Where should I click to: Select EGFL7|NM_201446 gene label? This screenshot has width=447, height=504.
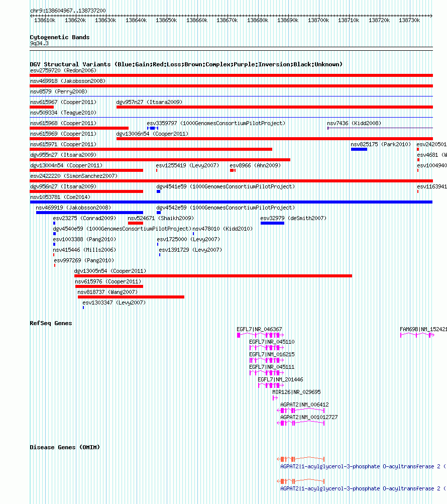pos(280,379)
